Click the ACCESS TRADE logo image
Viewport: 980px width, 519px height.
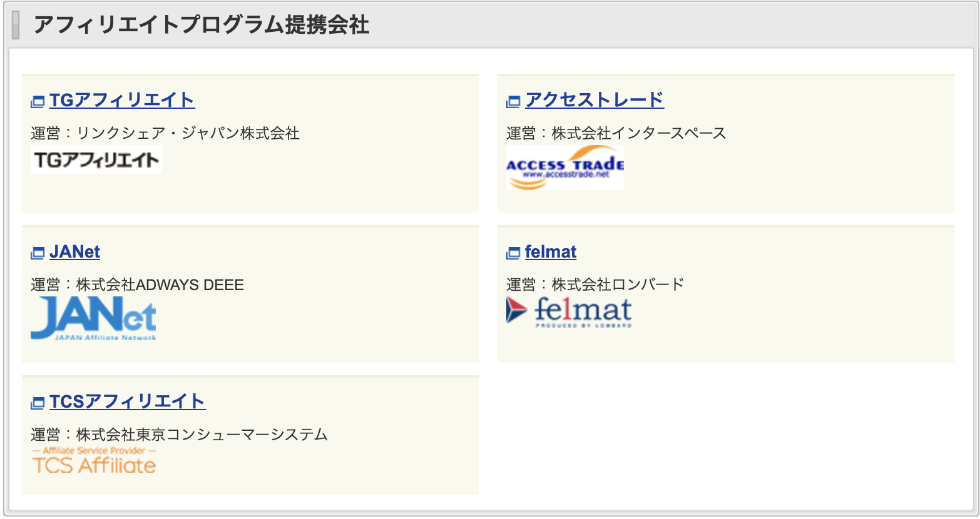pyautogui.click(x=564, y=167)
